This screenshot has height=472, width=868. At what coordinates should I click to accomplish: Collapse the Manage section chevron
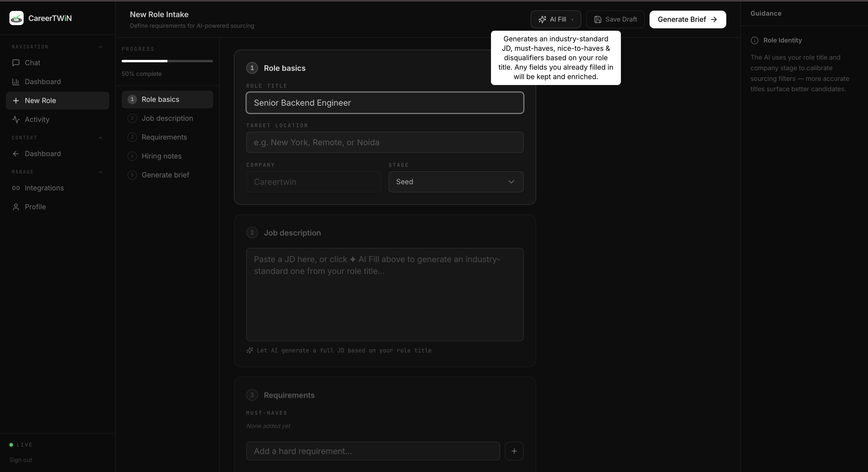pos(100,172)
